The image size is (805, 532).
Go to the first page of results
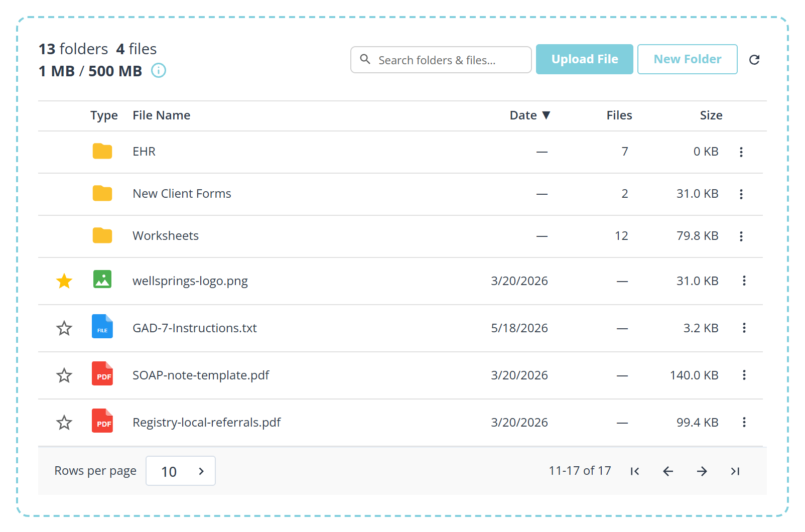tap(635, 471)
